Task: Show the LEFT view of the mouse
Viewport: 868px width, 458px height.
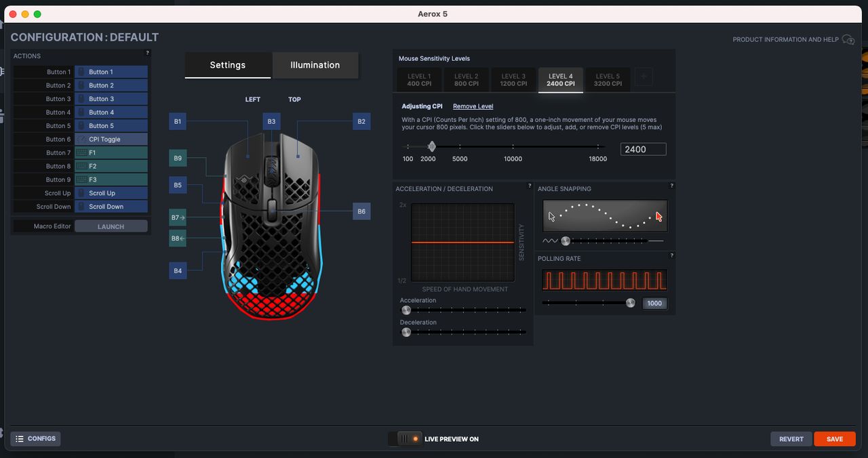Action: pyautogui.click(x=253, y=100)
